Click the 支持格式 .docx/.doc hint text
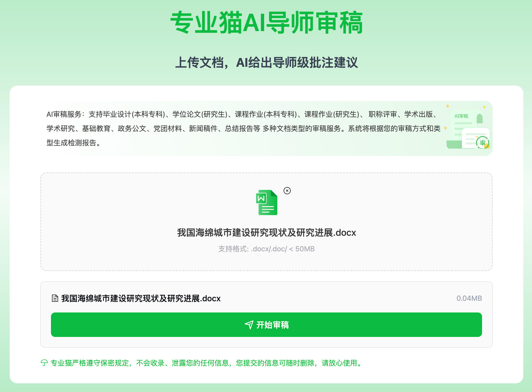532x392 pixels. click(266, 249)
